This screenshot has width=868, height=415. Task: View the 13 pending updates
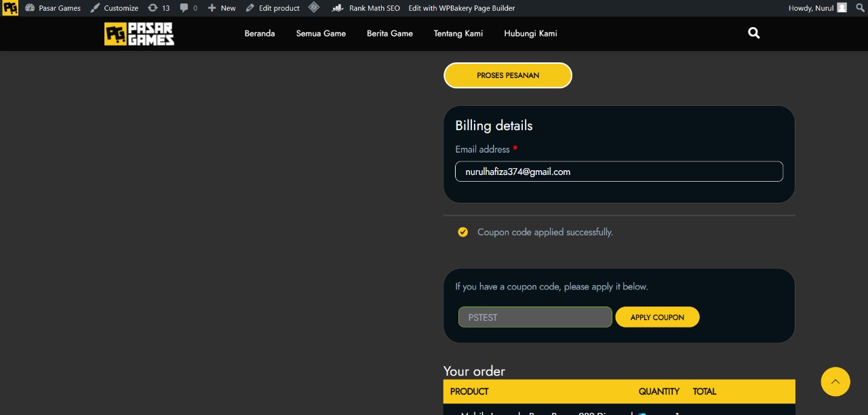click(x=159, y=8)
